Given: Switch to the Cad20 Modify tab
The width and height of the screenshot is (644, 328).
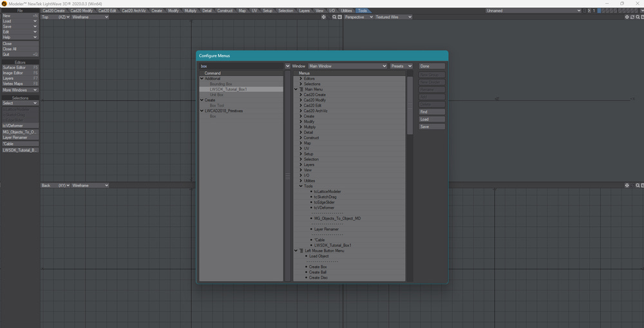Looking at the screenshot, I should [x=81, y=11].
